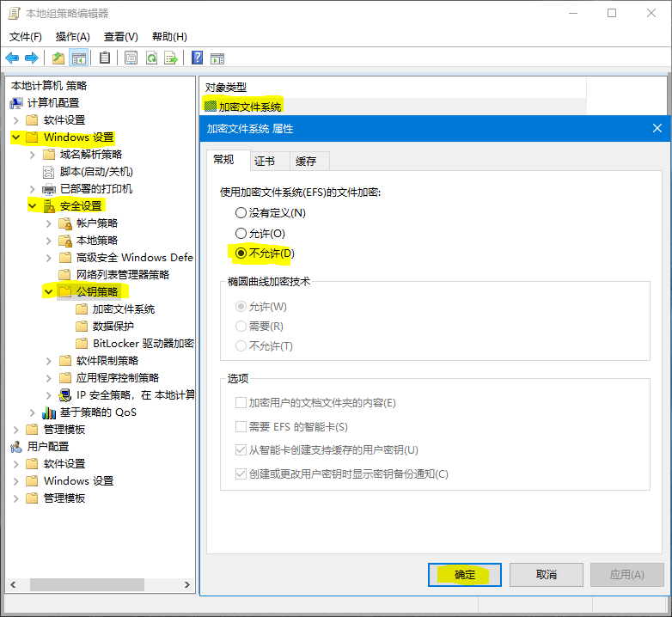Click the blue Help question mark icon
This screenshot has height=617, width=672.
pyautogui.click(x=197, y=58)
